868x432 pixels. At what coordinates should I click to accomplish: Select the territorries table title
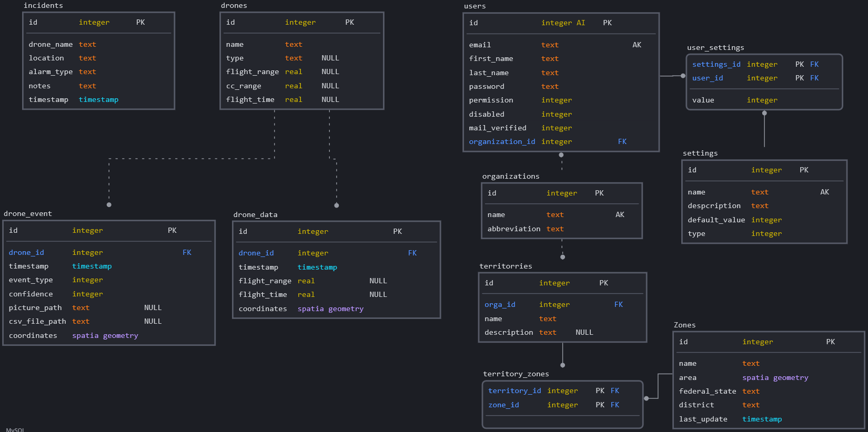click(506, 266)
